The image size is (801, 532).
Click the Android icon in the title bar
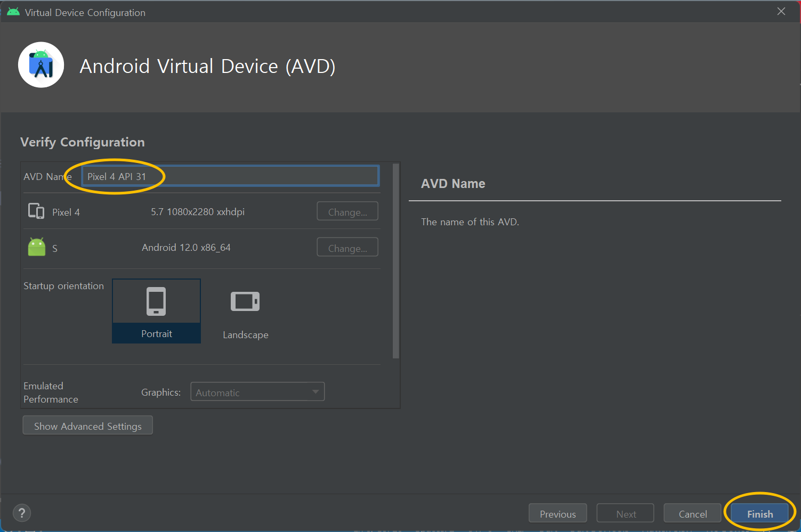click(x=13, y=12)
